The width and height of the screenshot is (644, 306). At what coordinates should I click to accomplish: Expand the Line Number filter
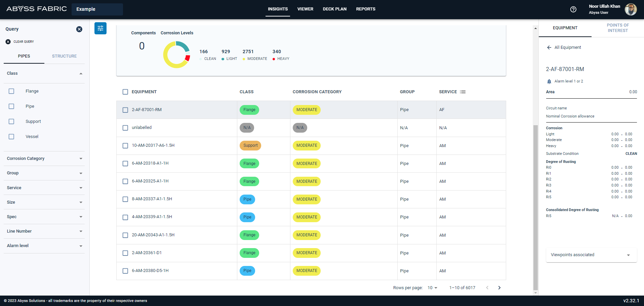(x=44, y=231)
